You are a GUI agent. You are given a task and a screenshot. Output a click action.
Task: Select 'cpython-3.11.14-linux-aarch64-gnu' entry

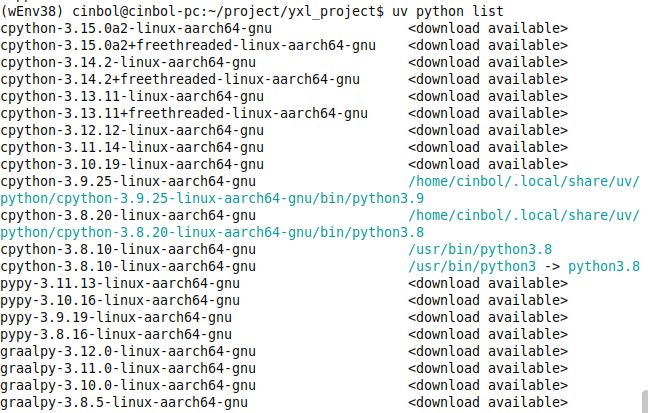click(132, 147)
